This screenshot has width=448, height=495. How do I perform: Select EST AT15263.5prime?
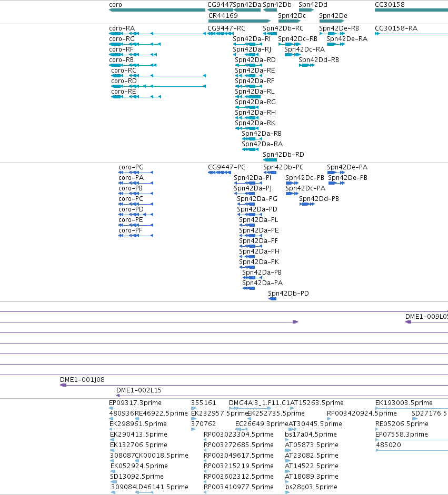pos(317,403)
